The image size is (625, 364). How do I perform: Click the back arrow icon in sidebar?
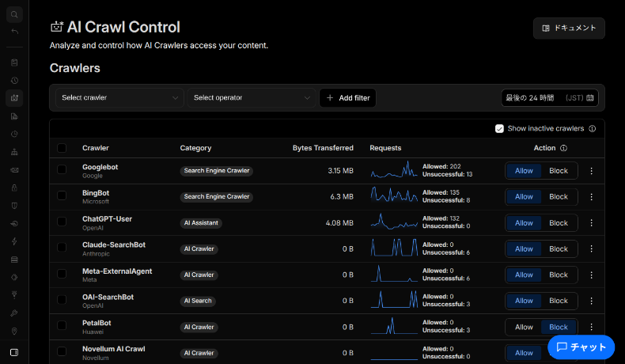[x=14, y=32]
